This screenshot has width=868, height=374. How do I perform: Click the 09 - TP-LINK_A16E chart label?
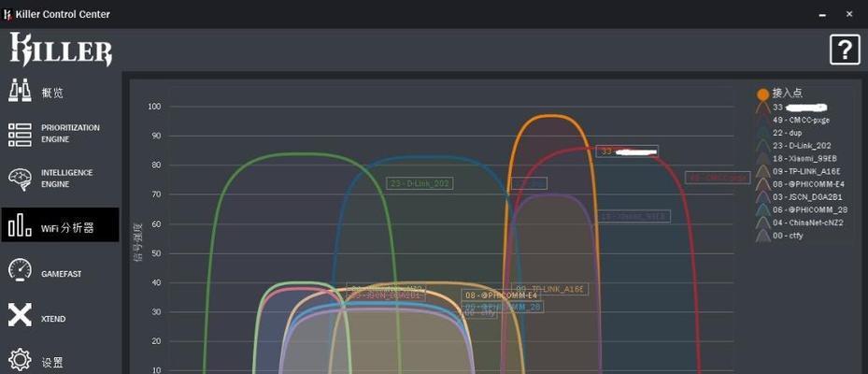(x=549, y=289)
